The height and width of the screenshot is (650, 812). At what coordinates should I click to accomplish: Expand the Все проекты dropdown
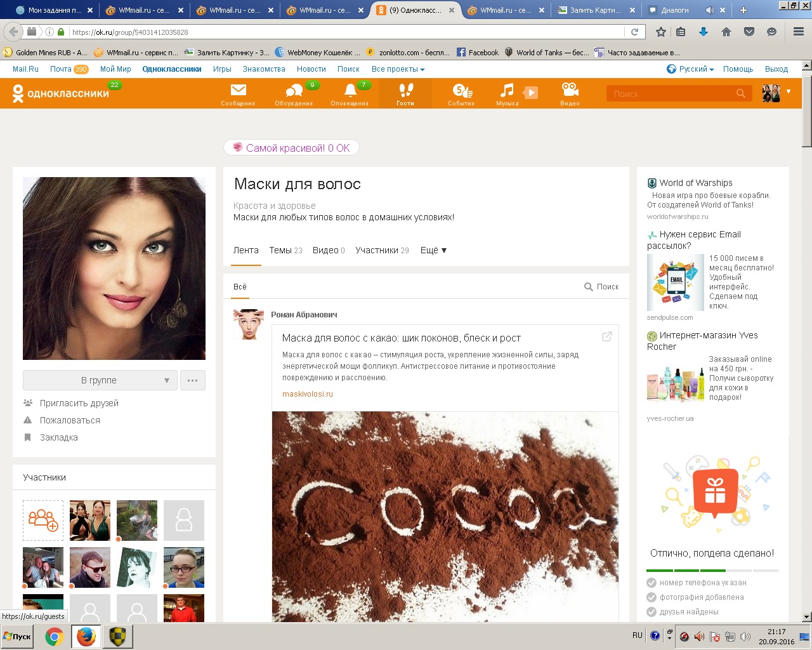pos(398,69)
